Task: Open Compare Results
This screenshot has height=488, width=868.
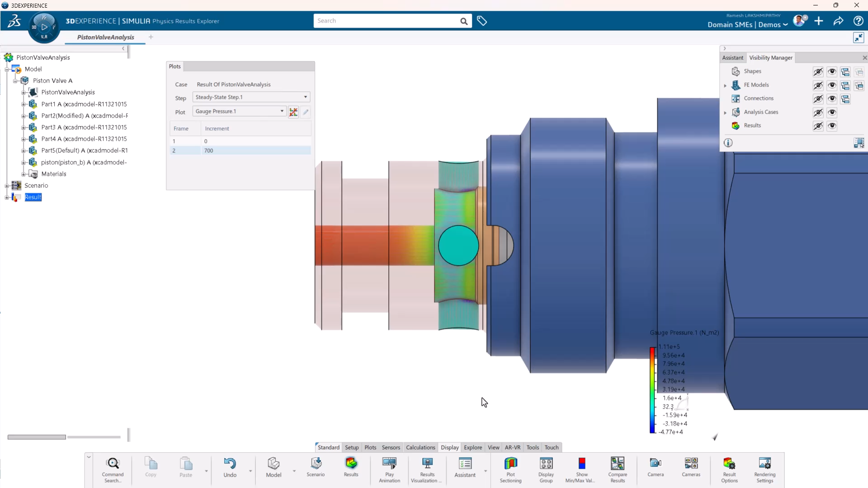Action: coord(618,469)
